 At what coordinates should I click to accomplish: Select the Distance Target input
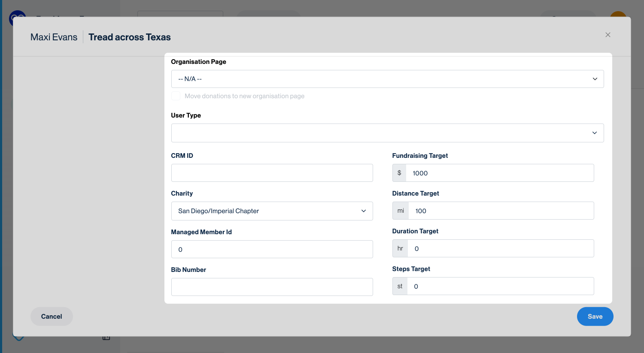pyautogui.click(x=501, y=211)
